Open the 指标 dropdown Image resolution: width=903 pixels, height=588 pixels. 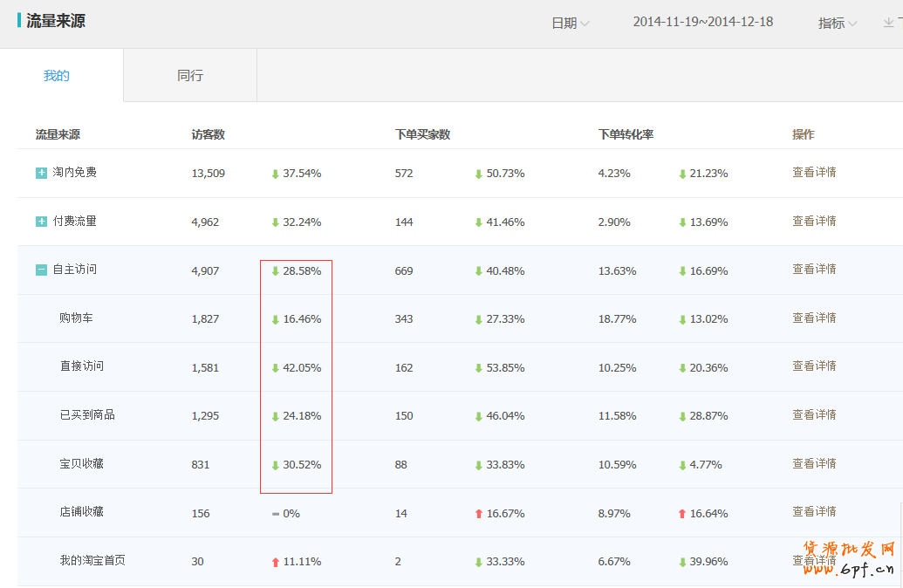pos(837,24)
